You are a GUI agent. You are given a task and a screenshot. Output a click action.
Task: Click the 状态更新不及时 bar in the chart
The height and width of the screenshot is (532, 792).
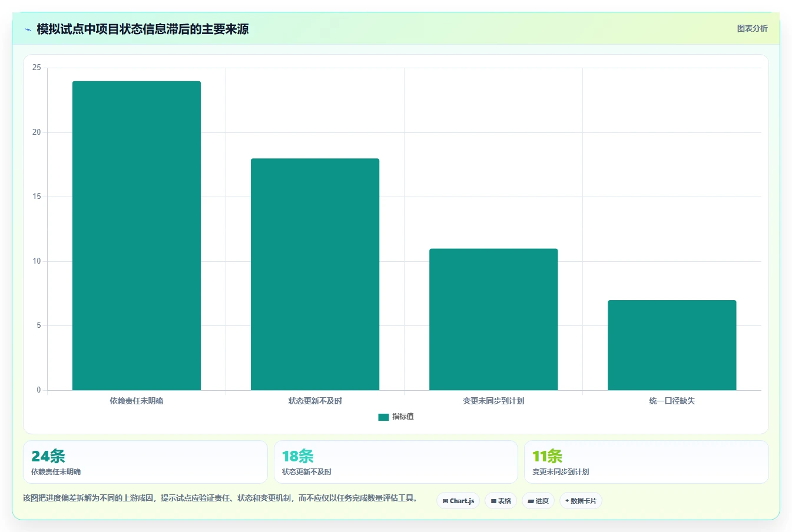(315, 274)
